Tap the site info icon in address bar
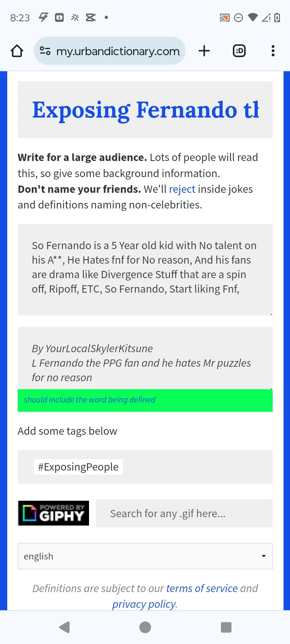The width and height of the screenshot is (290, 644). click(45, 51)
